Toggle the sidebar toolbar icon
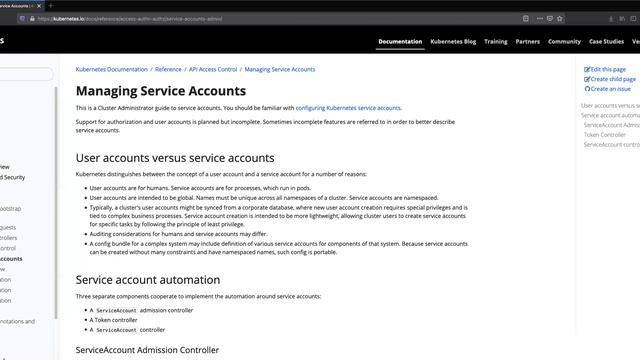 click(633, 19)
